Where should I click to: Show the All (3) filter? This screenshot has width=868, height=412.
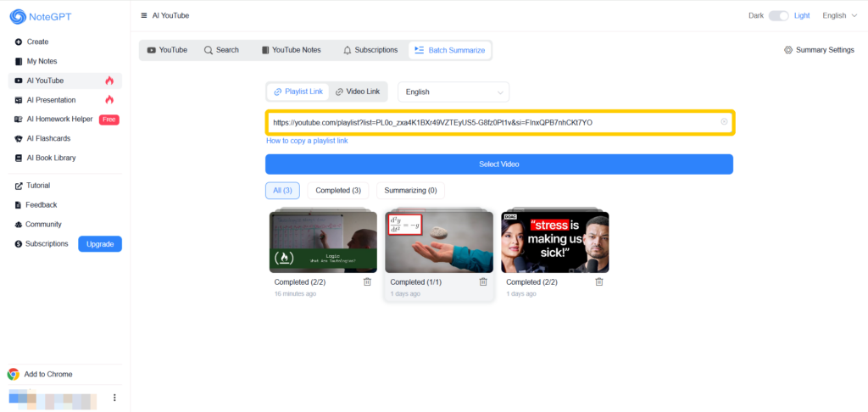pyautogui.click(x=282, y=191)
